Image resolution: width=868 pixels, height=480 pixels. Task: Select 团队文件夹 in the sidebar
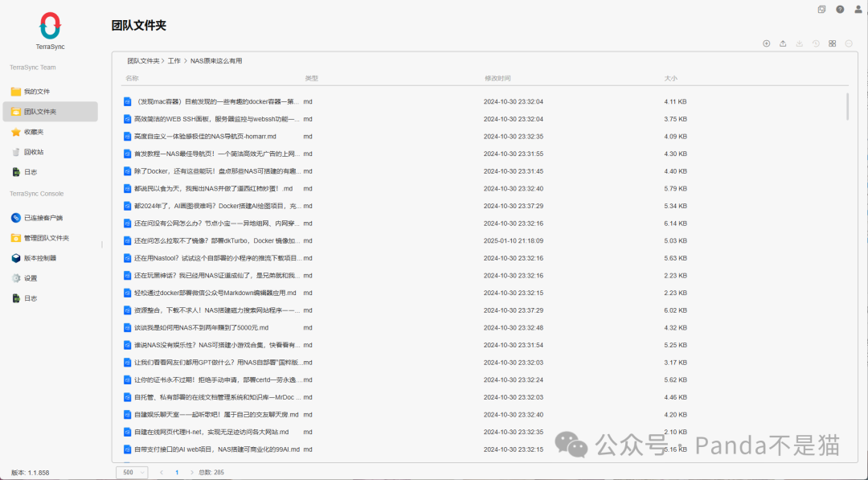pyautogui.click(x=51, y=111)
